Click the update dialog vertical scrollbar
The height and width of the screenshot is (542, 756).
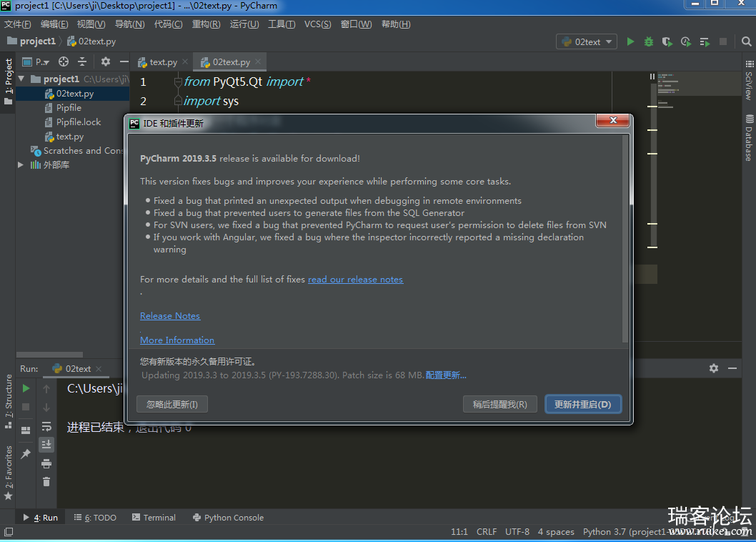coord(625,238)
